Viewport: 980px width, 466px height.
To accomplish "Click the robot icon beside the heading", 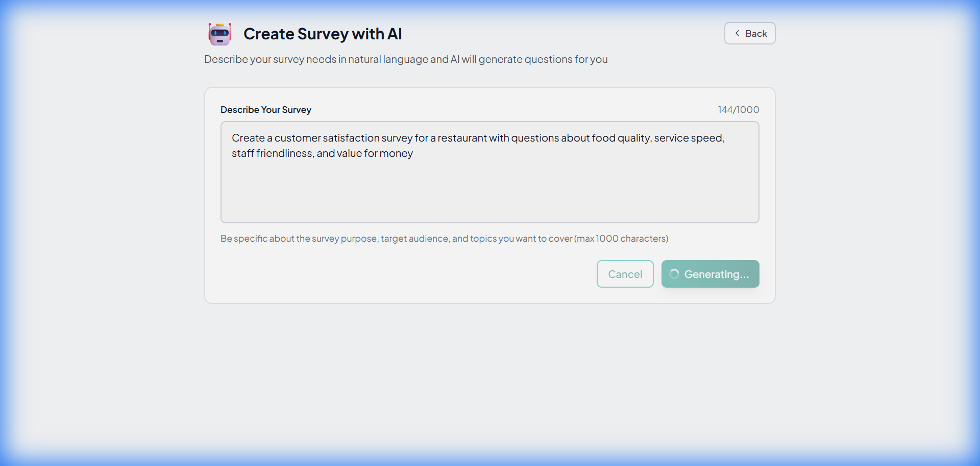I will point(219,34).
